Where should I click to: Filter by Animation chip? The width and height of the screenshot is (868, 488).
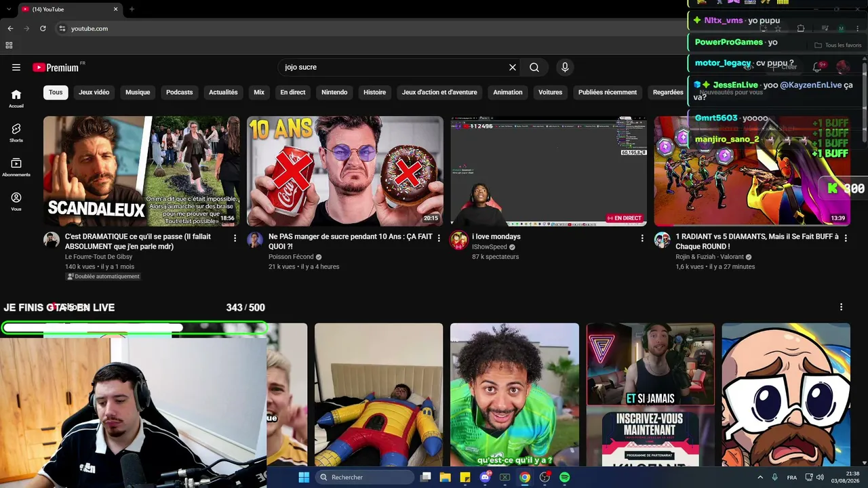[508, 92]
